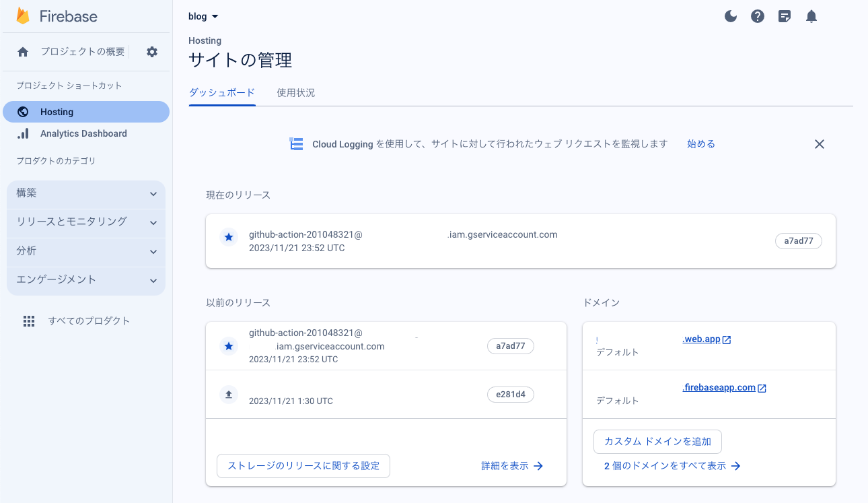Open the .web.app domain link
This screenshot has width=868, height=503.
pyautogui.click(x=701, y=339)
